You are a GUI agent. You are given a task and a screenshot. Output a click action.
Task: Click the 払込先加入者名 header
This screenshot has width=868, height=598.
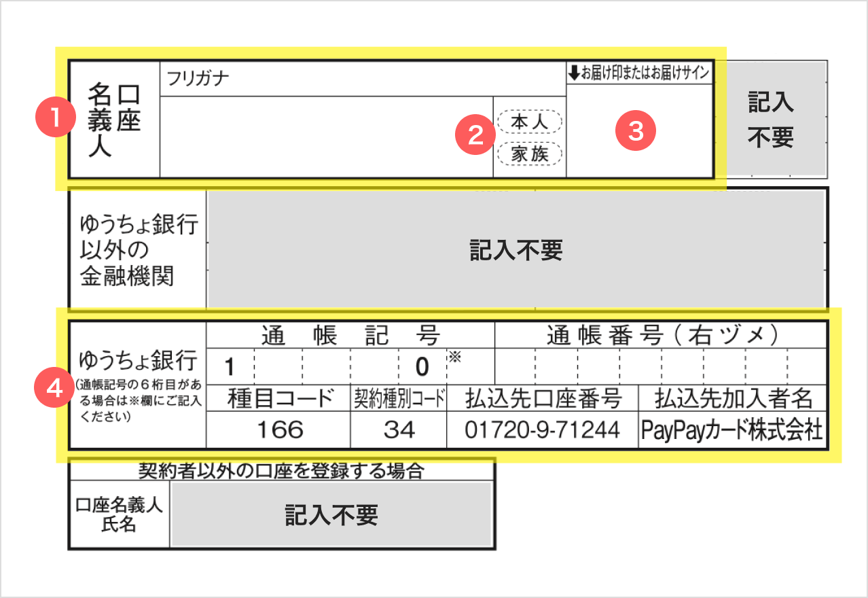(733, 399)
